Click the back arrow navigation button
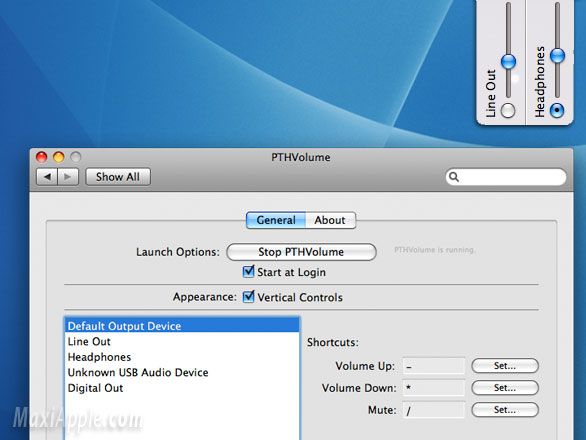Viewport: 586px width, 440px height. 47,177
